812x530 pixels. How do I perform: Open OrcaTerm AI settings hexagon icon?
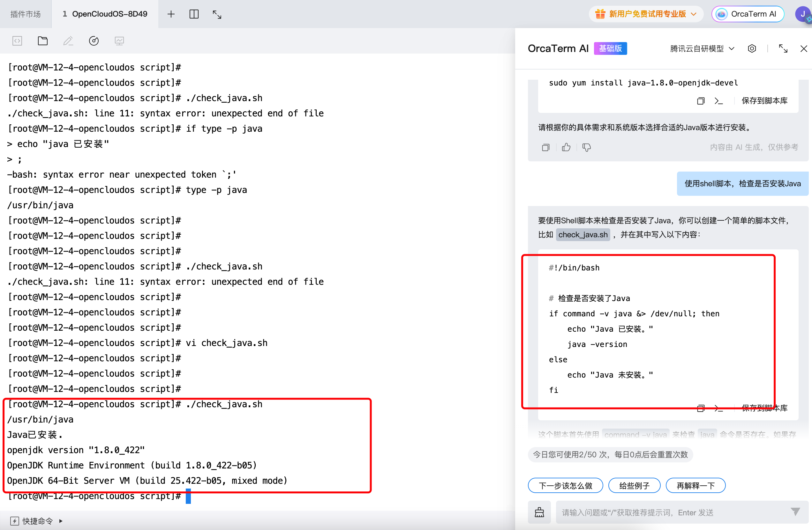752,48
